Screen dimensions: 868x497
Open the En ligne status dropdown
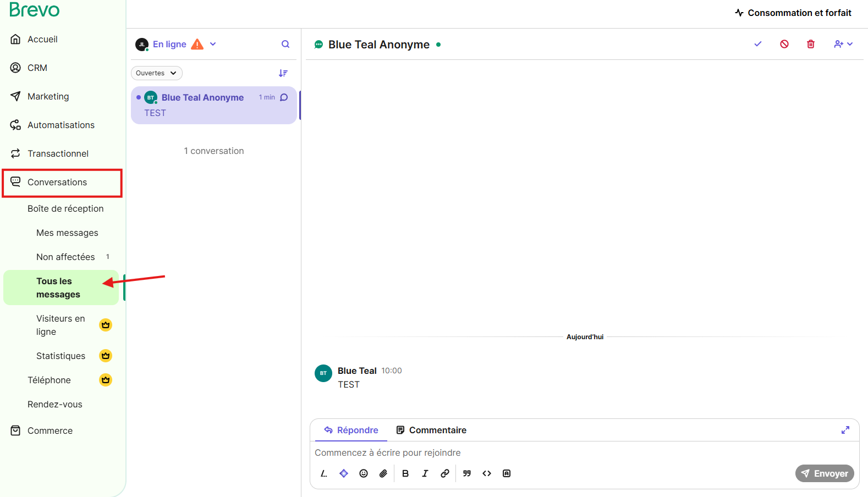pyautogui.click(x=213, y=44)
